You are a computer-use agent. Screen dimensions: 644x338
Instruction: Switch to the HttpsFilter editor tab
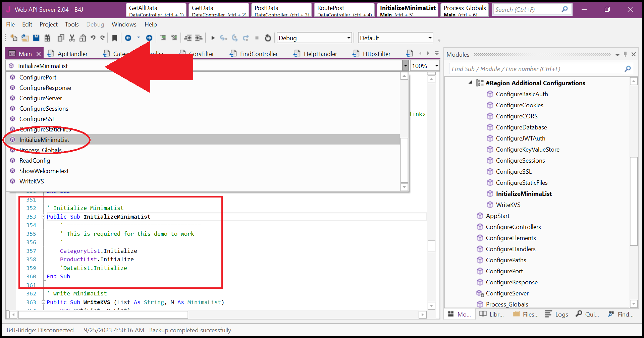click(372, 54)
